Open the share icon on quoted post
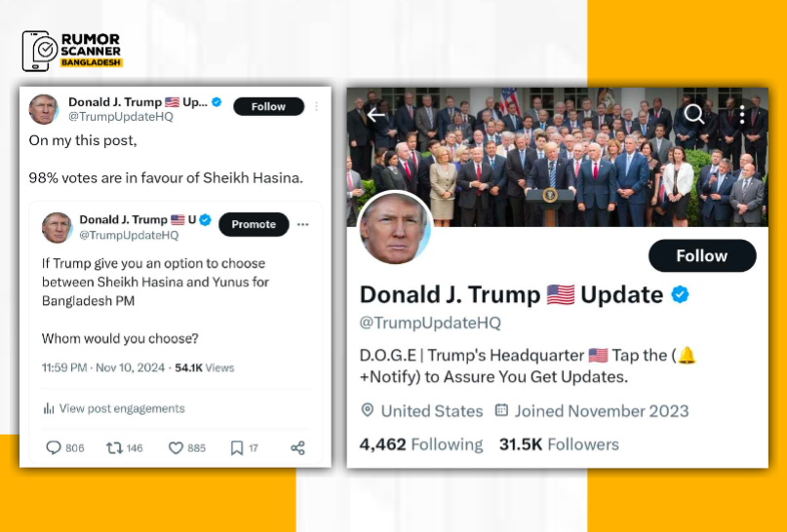The width and height of the screenshot is (787, 532). [x=297, y=448]
